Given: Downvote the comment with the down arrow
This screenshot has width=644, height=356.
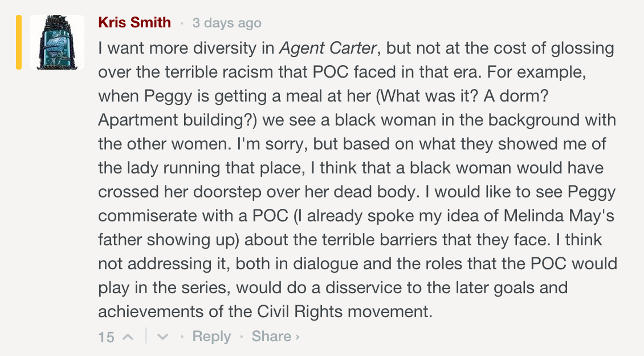Looking at the screenshot, I should [x=163, y=337].
